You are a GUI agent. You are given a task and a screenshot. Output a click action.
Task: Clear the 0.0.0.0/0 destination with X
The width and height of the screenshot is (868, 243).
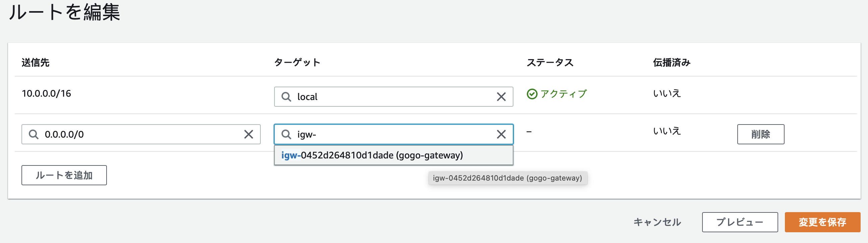(x=248, y=134)
